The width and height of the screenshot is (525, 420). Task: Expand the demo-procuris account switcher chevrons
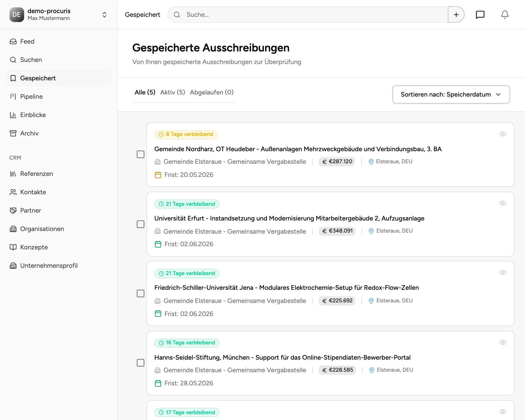104,15
